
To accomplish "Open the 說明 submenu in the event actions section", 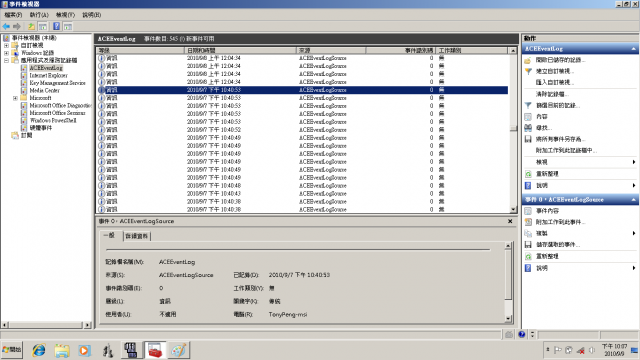I will point(580,268).
